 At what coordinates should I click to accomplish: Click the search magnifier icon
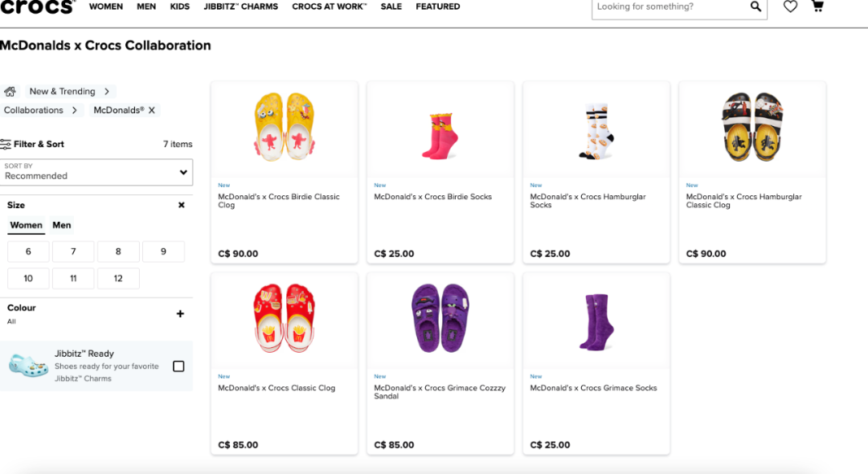pyautogui.click(x=755, y=6)
